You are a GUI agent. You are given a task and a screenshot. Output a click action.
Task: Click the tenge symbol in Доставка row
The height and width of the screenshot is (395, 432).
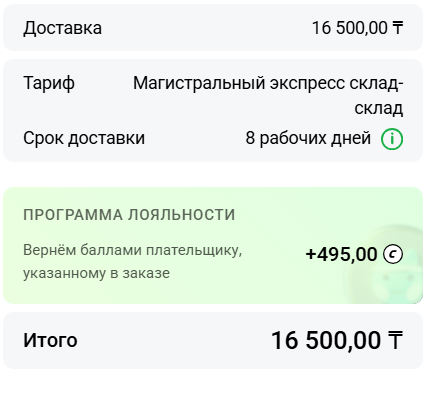398,28
